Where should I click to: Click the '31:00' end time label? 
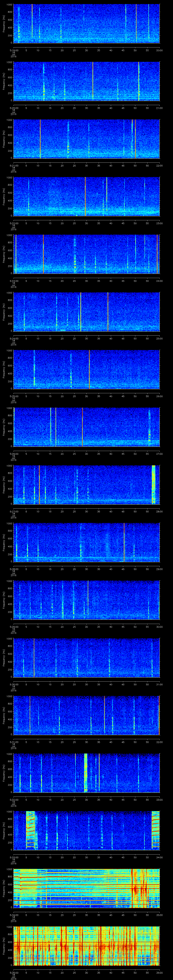pyautogui.click(x=159, y=684)
